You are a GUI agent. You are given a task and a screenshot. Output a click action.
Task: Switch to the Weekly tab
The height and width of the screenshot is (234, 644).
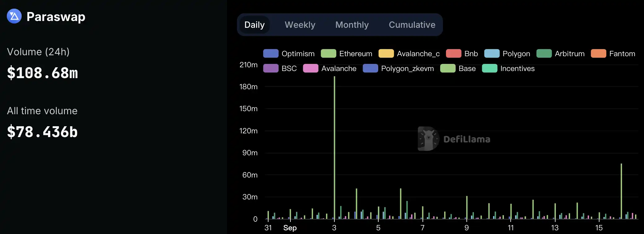(300, 25)
